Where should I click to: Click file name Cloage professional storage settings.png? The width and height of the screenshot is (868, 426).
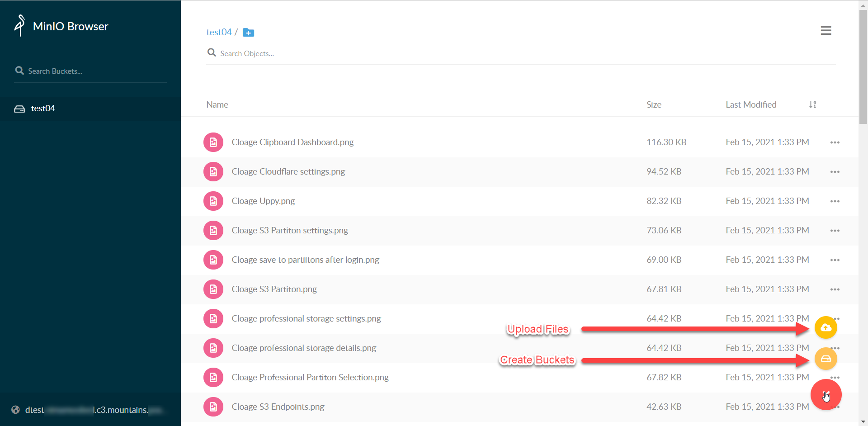pos(306,318)
